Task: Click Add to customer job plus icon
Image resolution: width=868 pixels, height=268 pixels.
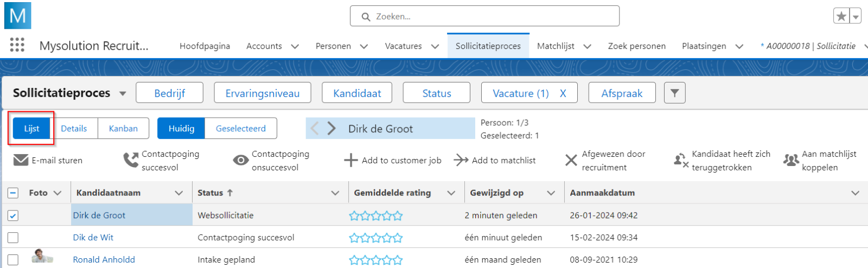Action: (x=351, y=160)
